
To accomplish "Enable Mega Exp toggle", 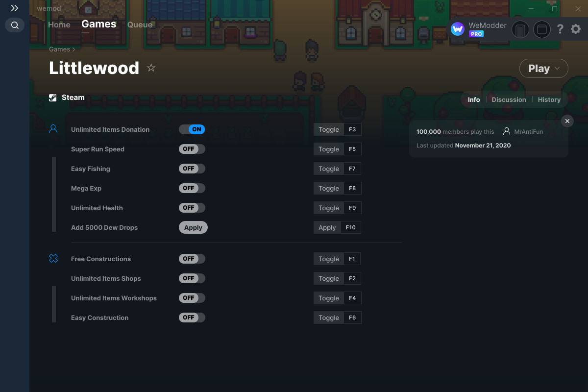I will pyautogui.click(x=192, y=188).
